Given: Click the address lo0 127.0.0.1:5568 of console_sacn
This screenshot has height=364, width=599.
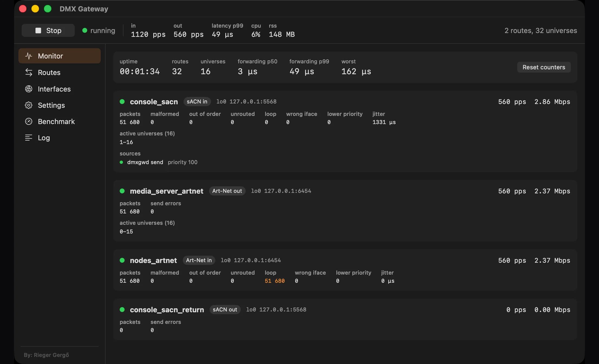Looking at the screenshot, I should (x=246, y=102).
